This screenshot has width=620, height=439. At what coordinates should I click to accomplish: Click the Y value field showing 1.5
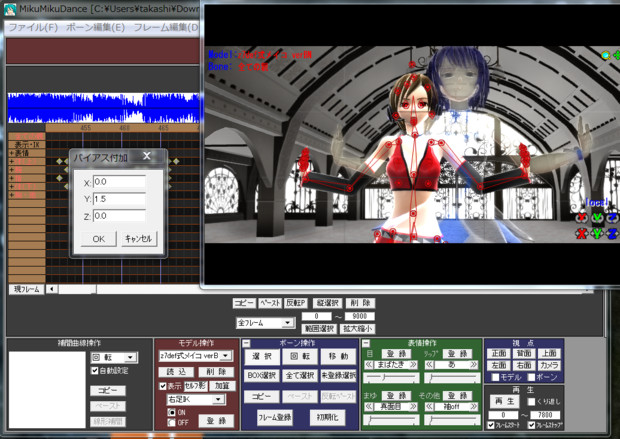tap(119, 199)
